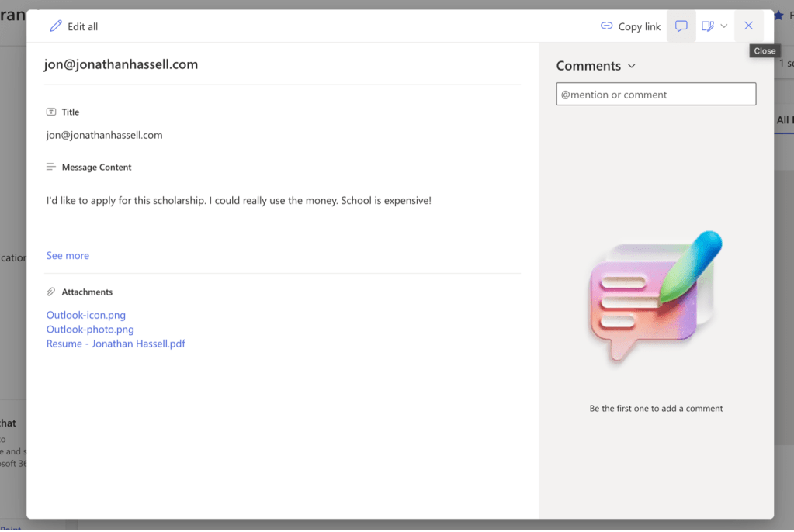Click the @mention or comment field
Viewport: 794px width, 532px height.
point(656,94)
